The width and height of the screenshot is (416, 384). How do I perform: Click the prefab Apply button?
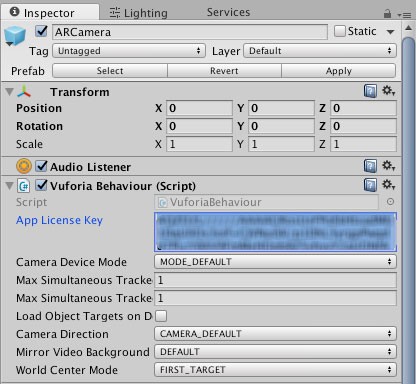(339, 71)
